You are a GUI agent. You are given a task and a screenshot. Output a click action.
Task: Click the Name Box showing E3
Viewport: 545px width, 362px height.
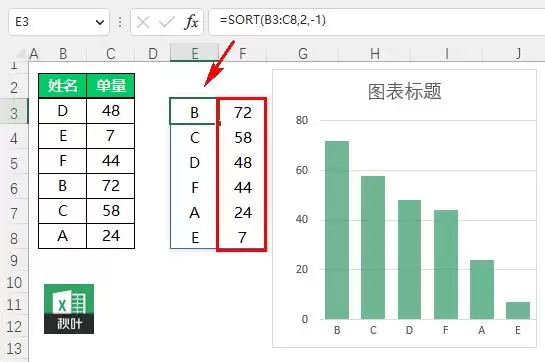point(59,22)
